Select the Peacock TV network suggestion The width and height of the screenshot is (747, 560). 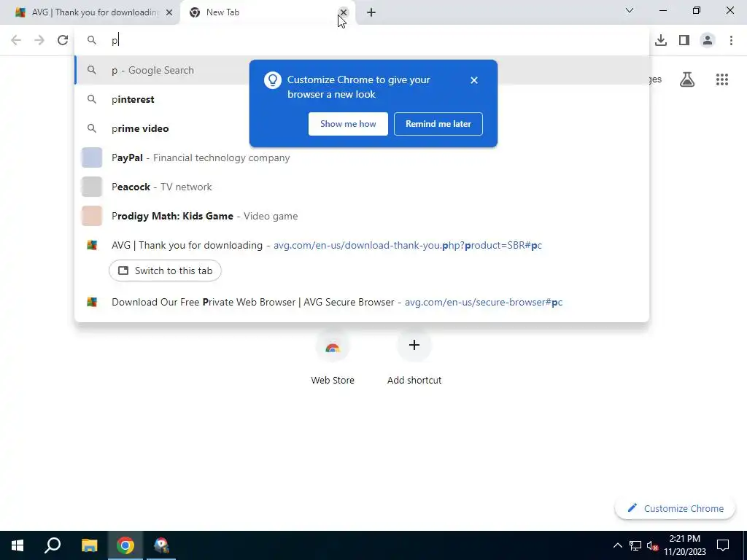[362, 187]
